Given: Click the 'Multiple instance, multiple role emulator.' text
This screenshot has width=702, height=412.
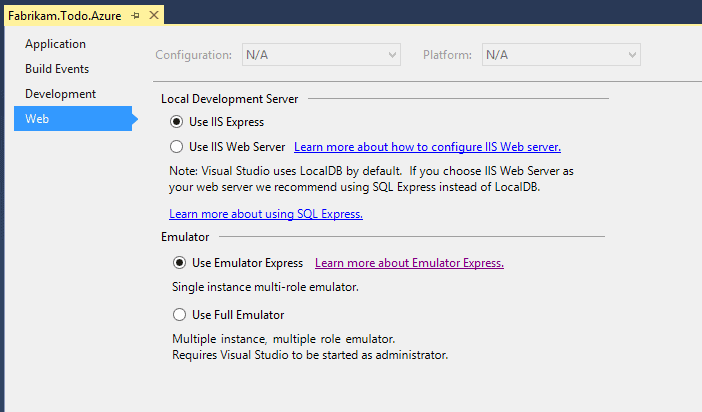Looking at the screenshot, I should 283,339.
